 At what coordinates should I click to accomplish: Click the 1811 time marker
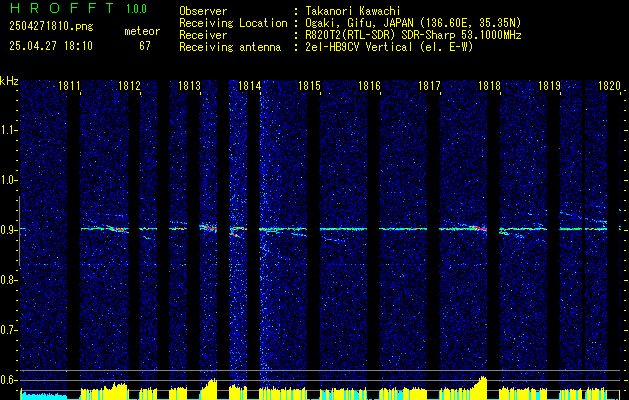[x=69, y=85]
